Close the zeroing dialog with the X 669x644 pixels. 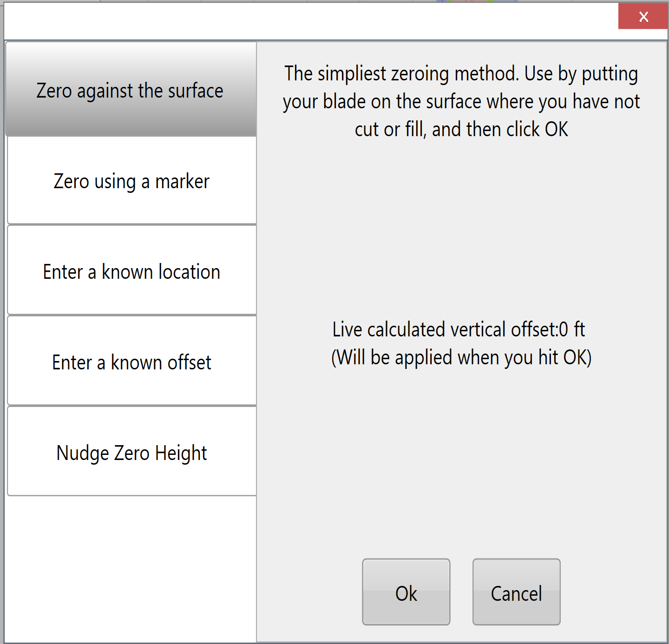pyautogui.click(x=643, y=16)
